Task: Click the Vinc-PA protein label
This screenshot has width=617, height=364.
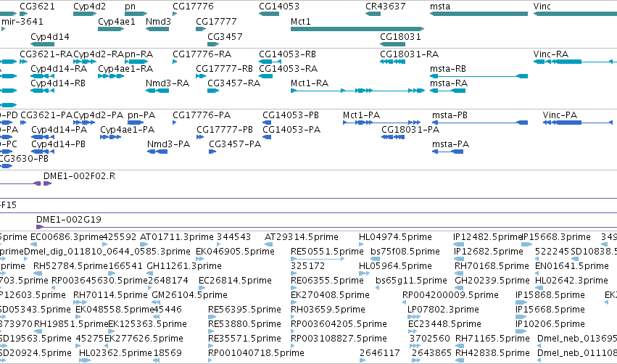Action: [560, 115]
